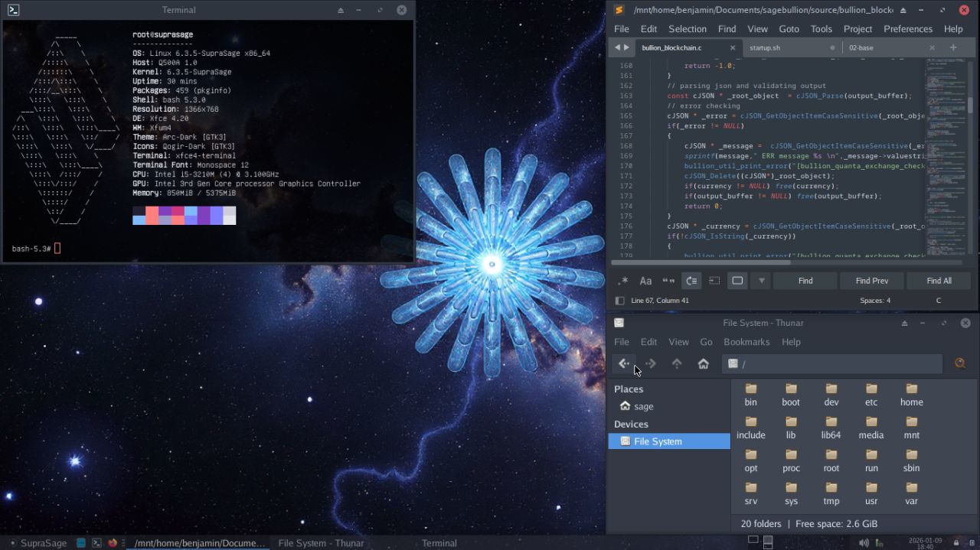Switch to the startup.sh tab
The height and width of the screenshot is (550, 980).
[765, 47]
